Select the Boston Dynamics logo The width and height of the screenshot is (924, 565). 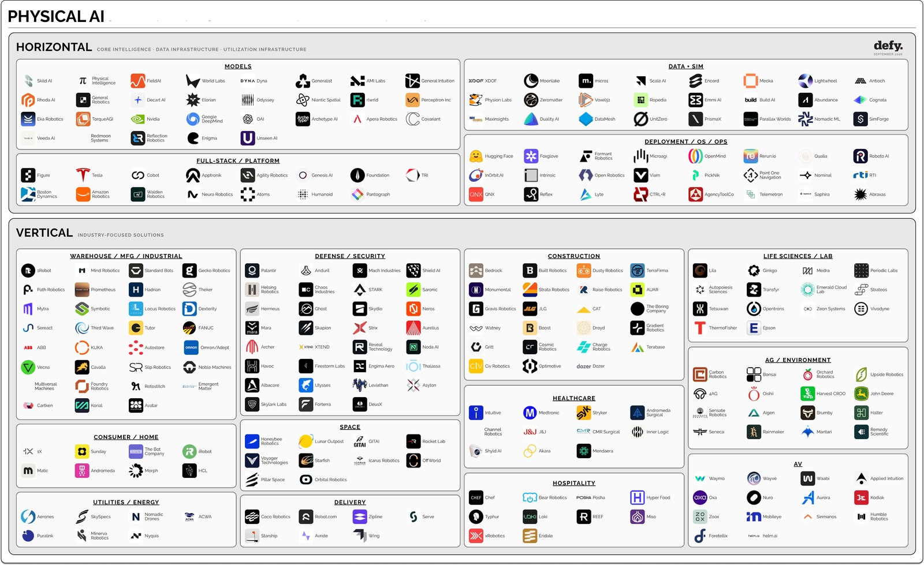28,194
